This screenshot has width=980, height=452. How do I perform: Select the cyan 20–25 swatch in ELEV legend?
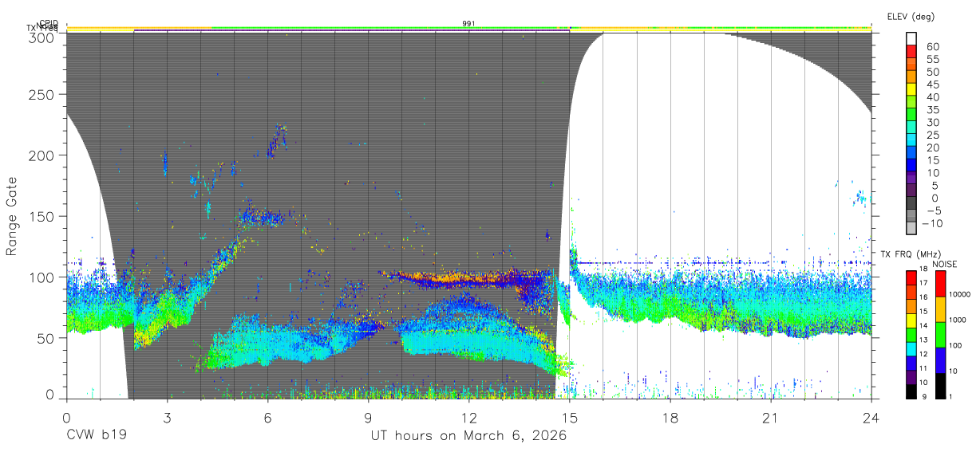click(x=913, y=140)
